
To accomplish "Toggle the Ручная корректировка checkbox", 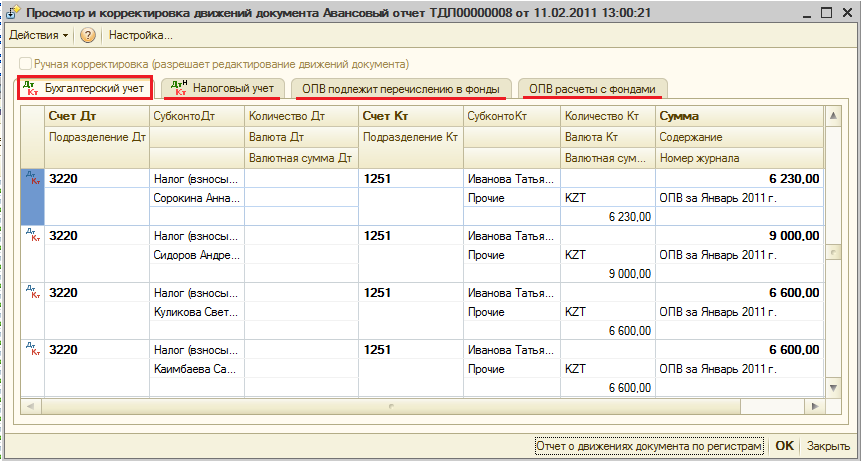I will [25, 63].
